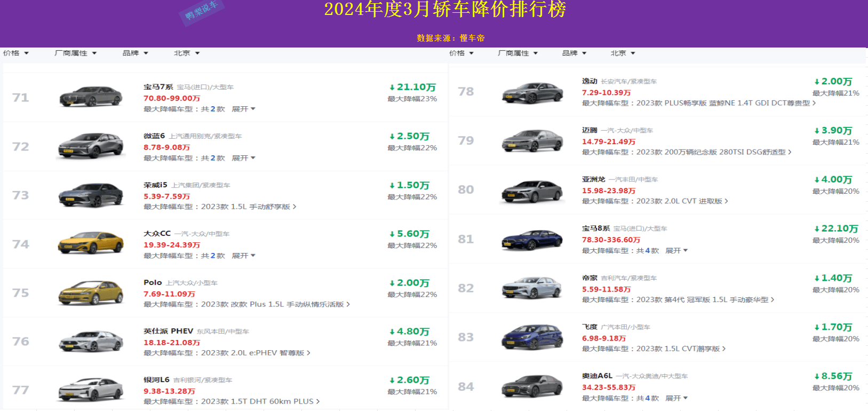Expand the 宝马8系 model list with 展开
This screenshot has height=411, width=868.
point(676,250)
